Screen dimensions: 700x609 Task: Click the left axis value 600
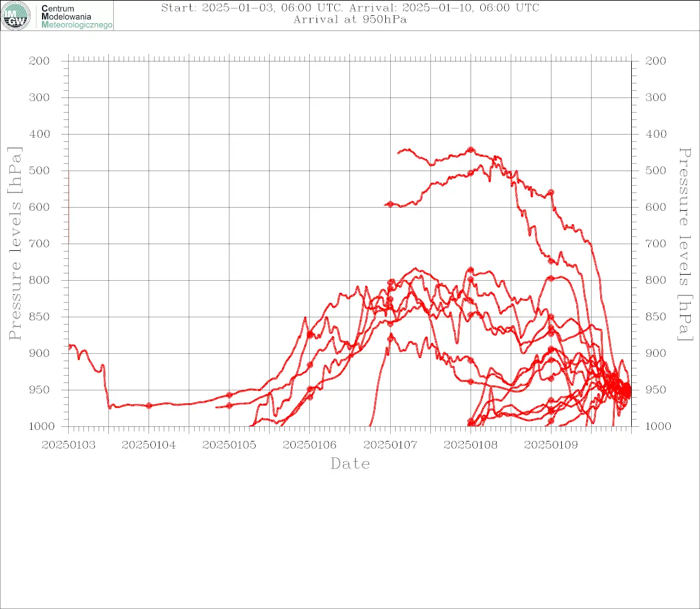(x=40, y=207)
